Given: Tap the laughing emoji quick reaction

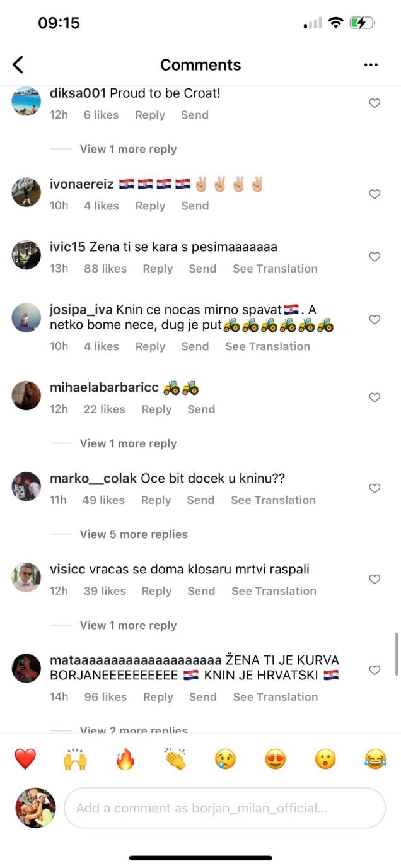Looking at the screenshot, I should 375,759.
